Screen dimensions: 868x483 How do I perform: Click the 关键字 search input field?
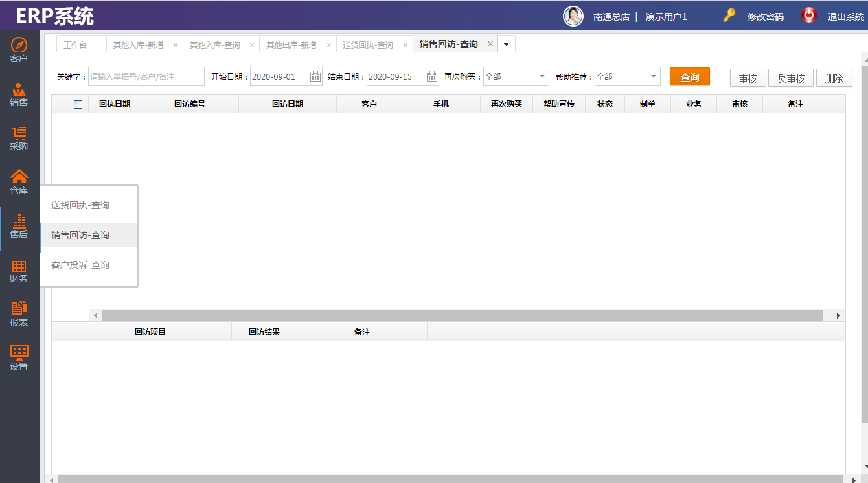146,76
